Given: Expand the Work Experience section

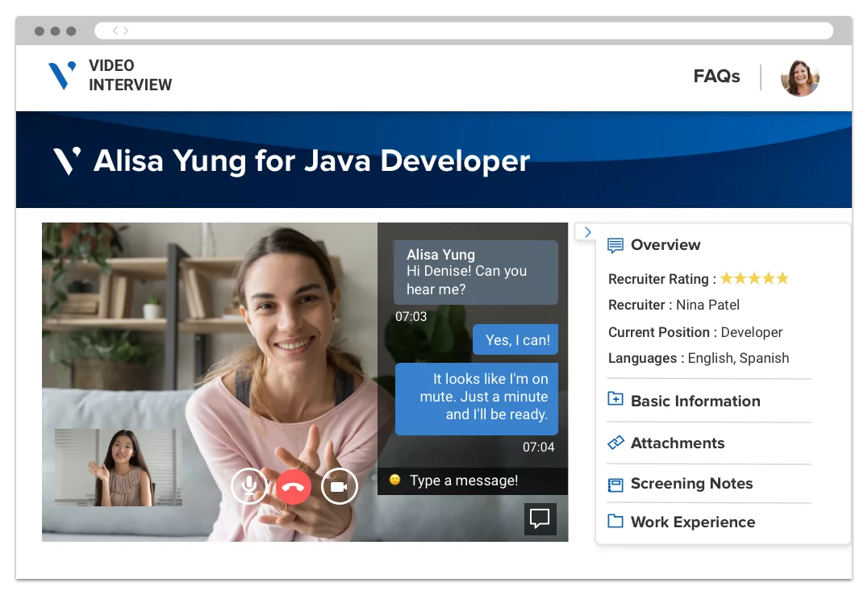Looking at the screenshot, I should point(692,522).
